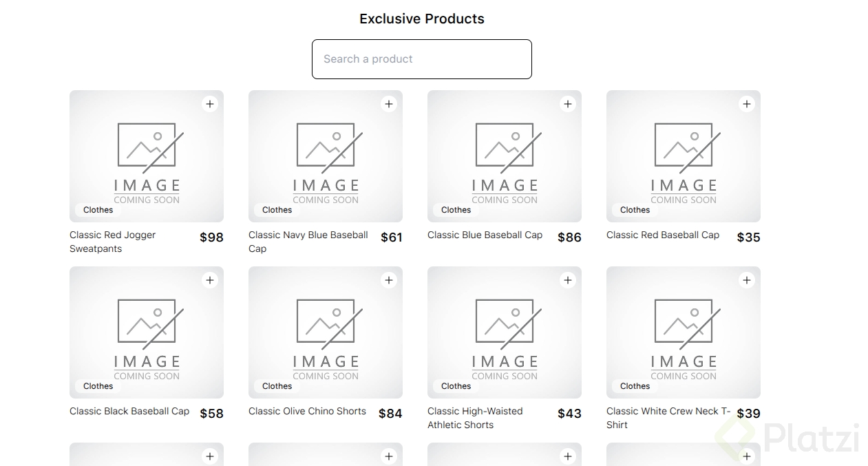Open Classic Navy Blue Baseball Cap image
Image resolution: width=868 pixels, height=466 pixels.
pyautogui.click(x=326, y=156)
